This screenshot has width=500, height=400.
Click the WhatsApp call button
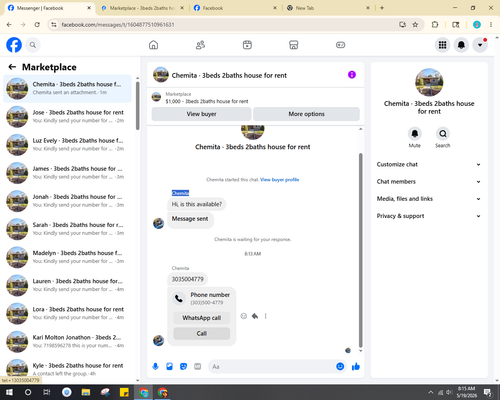(202, 318)
